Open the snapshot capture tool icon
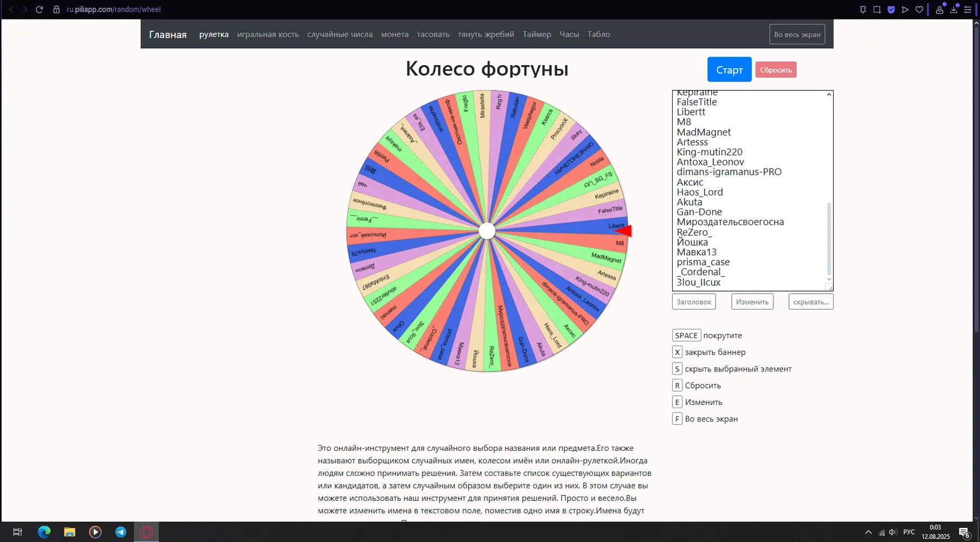The width and height of the screenshot is (980, 542). (x=877, y=9)
